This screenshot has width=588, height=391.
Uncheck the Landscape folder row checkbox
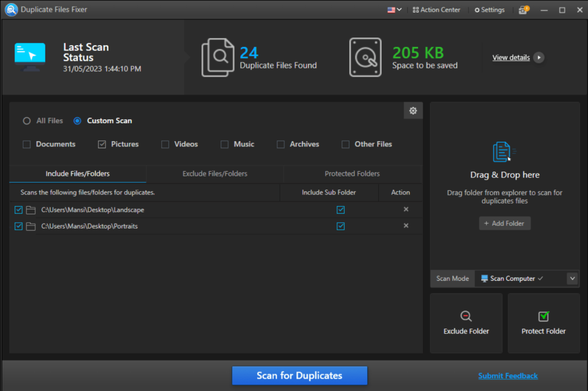[x=18, y=210]
